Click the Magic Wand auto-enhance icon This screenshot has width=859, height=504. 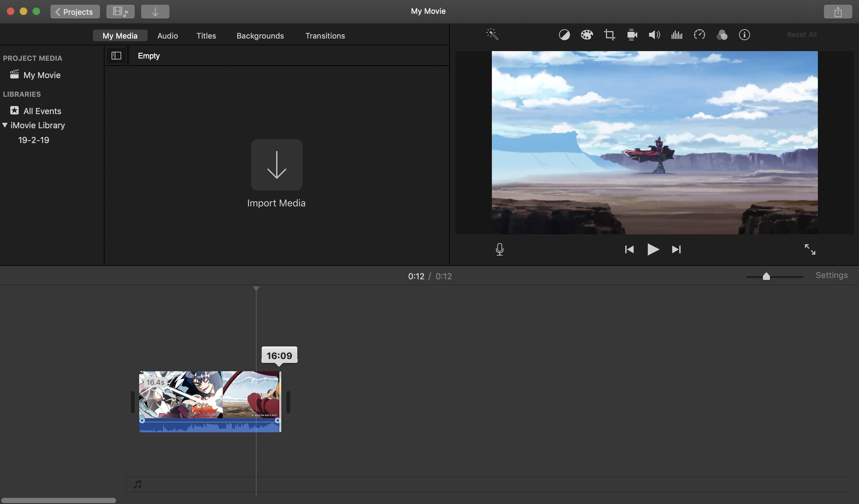(x=492, y=34)
